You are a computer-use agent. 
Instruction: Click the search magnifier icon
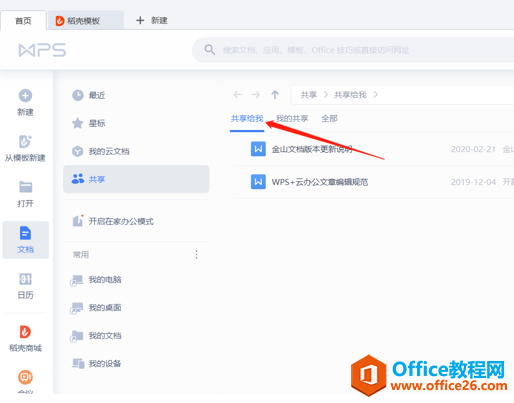209,50
